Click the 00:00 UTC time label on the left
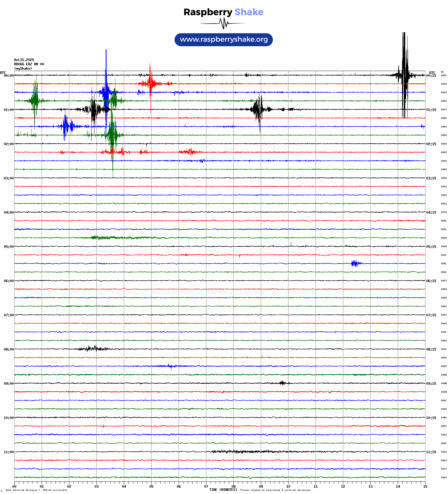Image resolution: width=448 pixels, height=494 pixels. pos(9,76)
